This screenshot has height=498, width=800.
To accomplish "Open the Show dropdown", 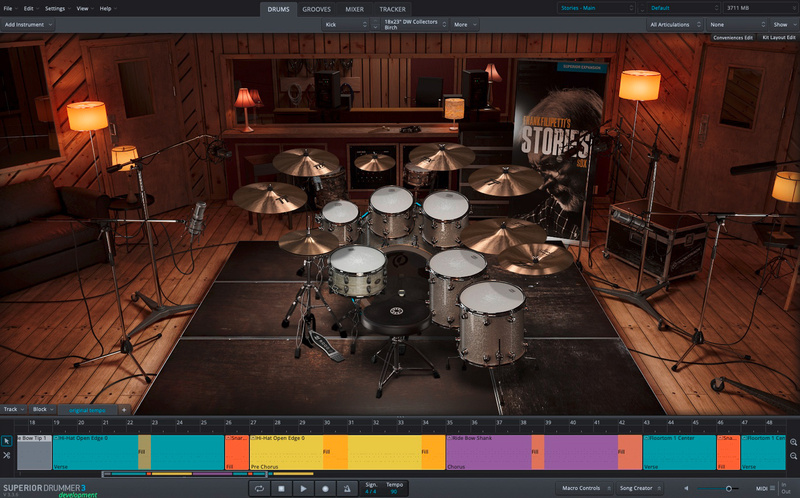I will tap(783, 24).
